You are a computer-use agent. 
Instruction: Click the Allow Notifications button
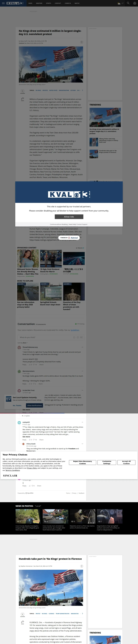point(35,406)
